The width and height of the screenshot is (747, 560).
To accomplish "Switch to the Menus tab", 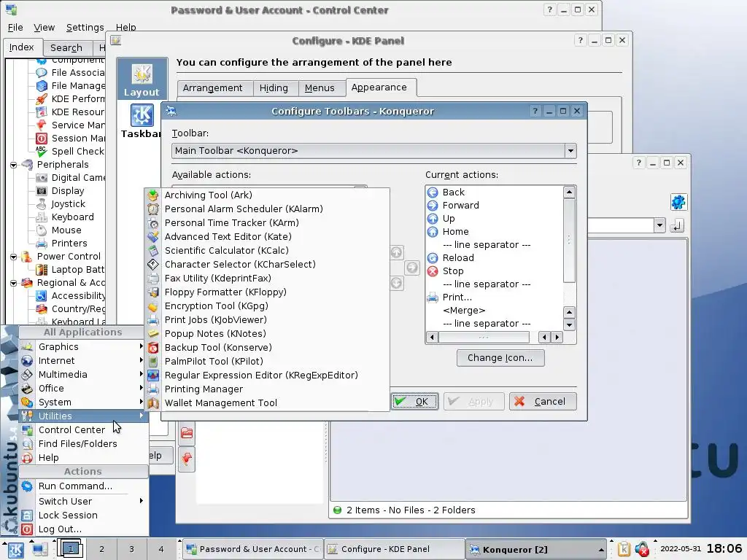I will click(320, 88).
